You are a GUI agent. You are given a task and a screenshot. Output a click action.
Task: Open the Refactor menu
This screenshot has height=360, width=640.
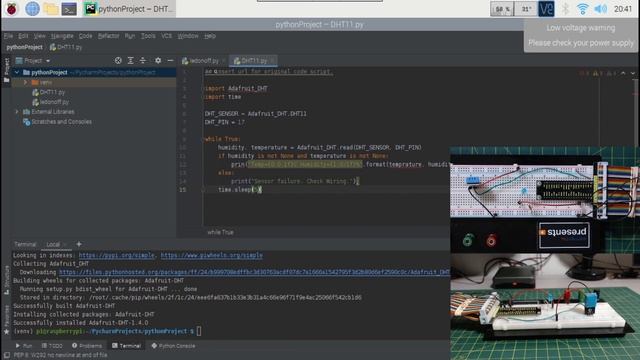(108, 36)
